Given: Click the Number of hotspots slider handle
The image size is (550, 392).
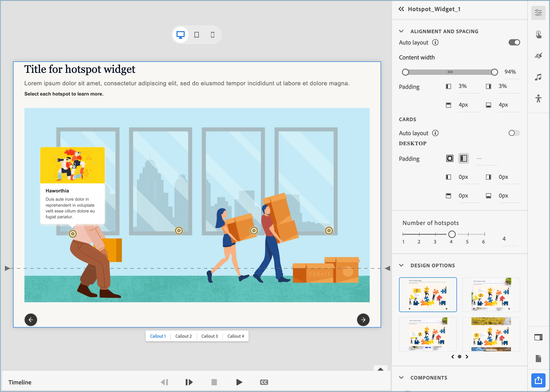Looking at the screenshot, I should [452, 234].
